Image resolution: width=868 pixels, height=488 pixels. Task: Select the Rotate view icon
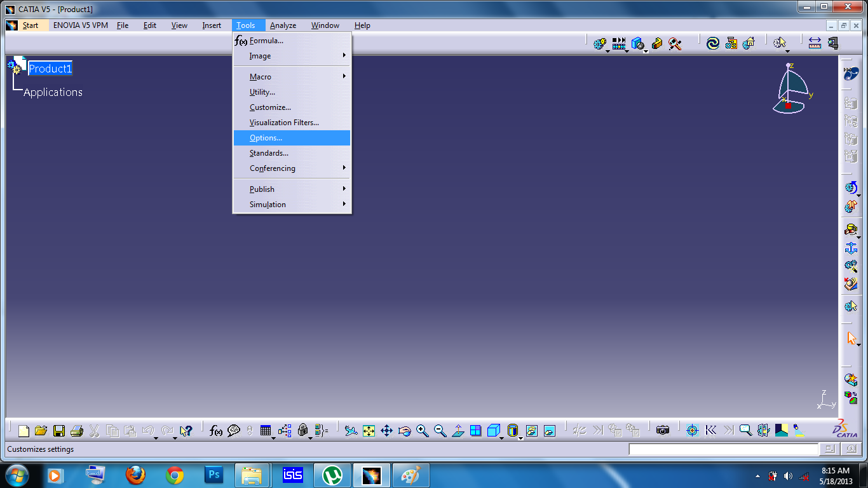pyautogui.click(x=405, y=431)
